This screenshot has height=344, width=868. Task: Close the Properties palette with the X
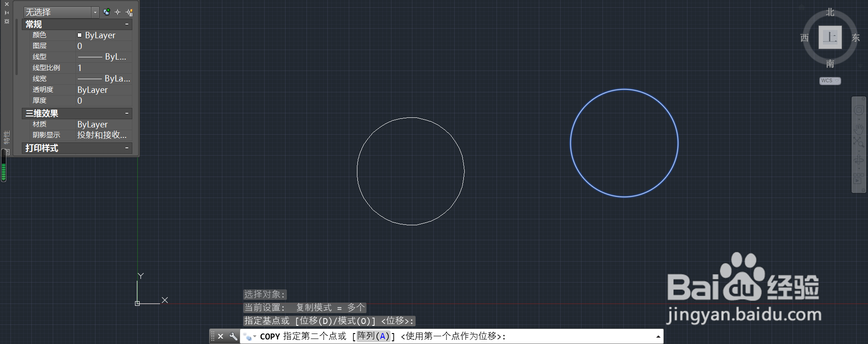click(7, 4)
